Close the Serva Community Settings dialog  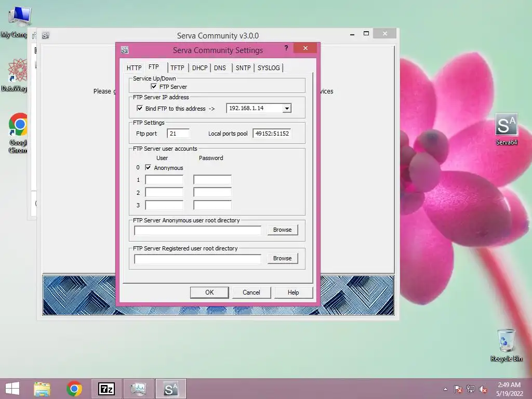[305, 48]
